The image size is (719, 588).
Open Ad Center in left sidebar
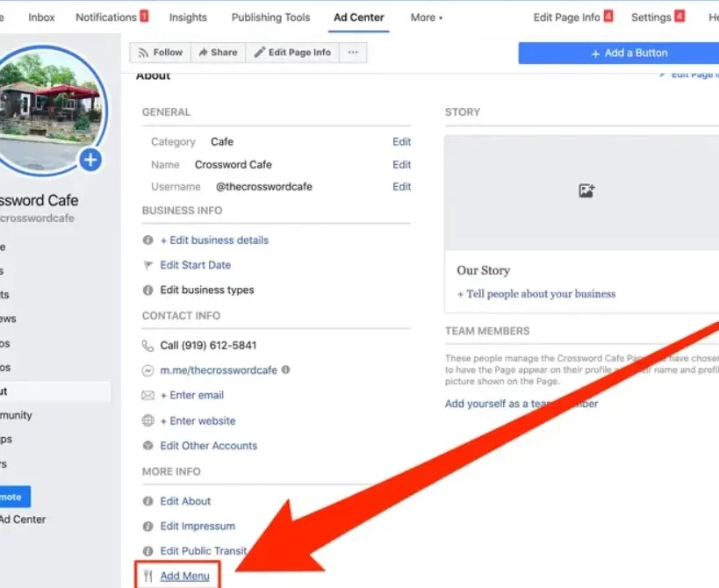[23, 520]
